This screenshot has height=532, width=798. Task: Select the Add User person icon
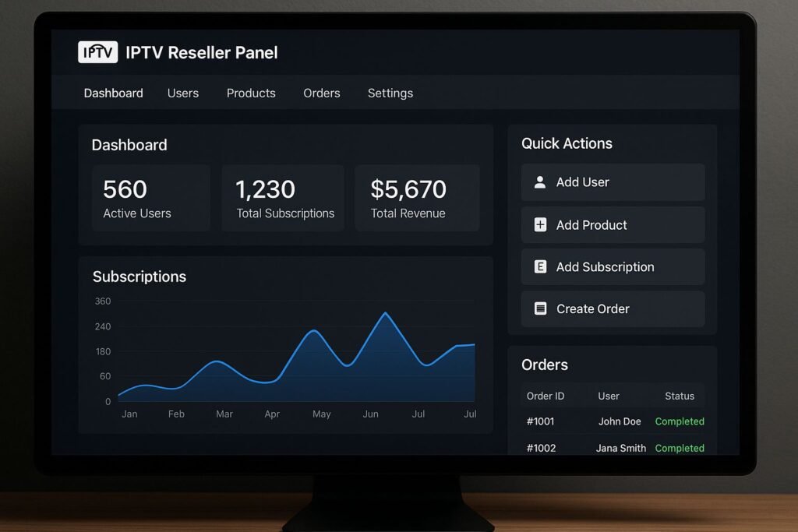click(x=539, y=182)
